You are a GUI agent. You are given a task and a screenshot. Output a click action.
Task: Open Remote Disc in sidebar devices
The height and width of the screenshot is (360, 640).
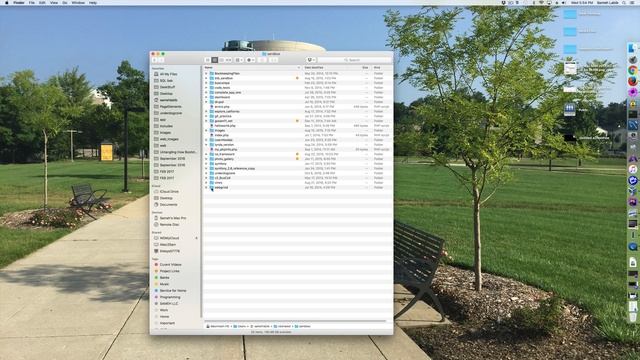pyautogui.click(x=167, y=224)
